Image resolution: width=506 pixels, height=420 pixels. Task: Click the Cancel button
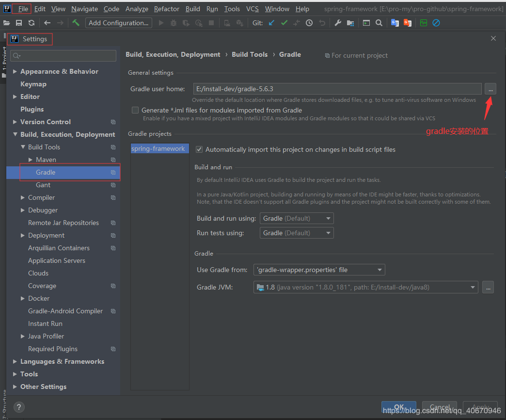(440, 407)
